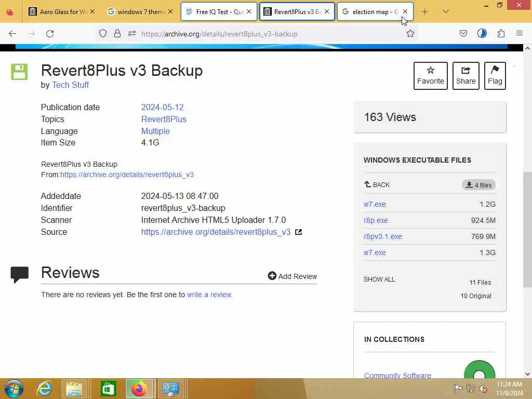Switch to the Free IQ Test tab
The image size is (532, 399).
click(x=219, y=12)
